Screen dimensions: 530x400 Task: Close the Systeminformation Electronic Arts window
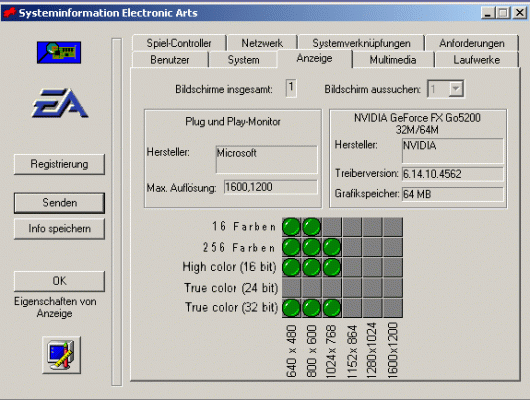[x=520, y=13]
